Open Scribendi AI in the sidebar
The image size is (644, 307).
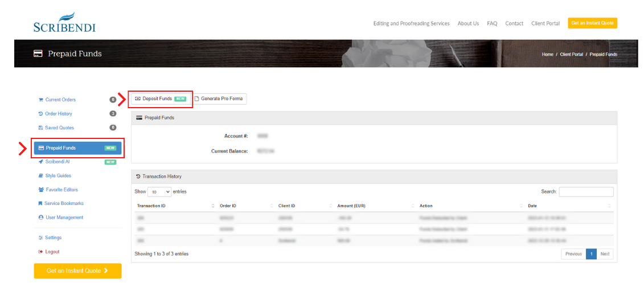point(58,162)
